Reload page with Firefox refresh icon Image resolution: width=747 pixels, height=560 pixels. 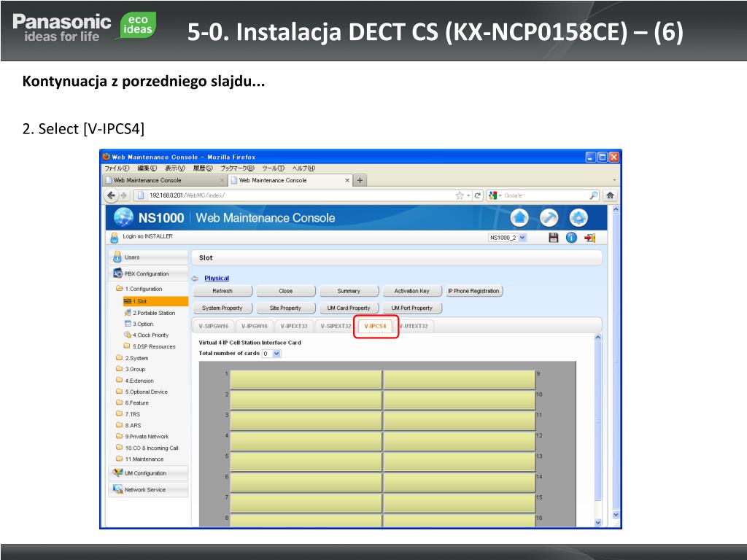point(477,195)
